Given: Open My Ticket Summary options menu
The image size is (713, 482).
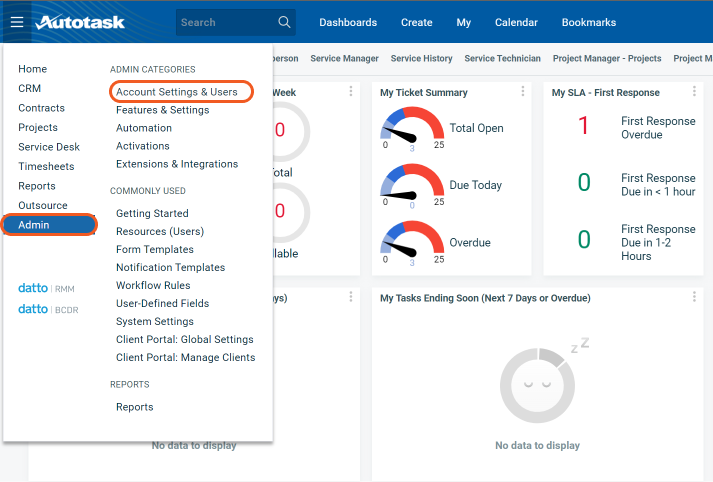Looking at the screenshot, I should coord(523,92).
